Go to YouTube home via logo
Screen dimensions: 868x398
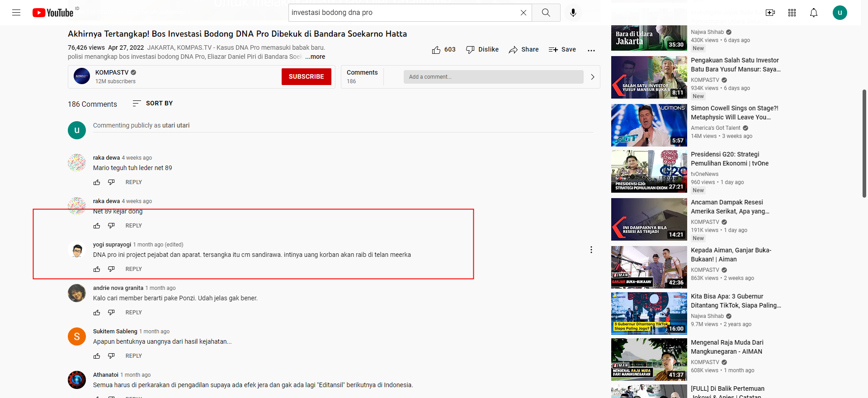pos(53,13)
